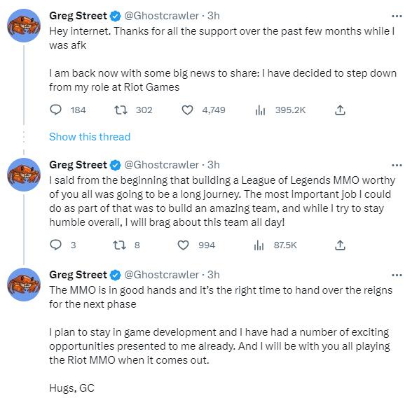Open more options menu on third tweet
This screenshot has height=402, width=412.
click(x=397, y=275)
